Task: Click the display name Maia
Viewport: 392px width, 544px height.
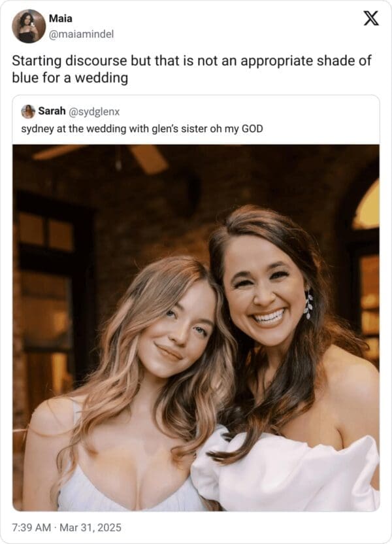Action: click(61, 18)
